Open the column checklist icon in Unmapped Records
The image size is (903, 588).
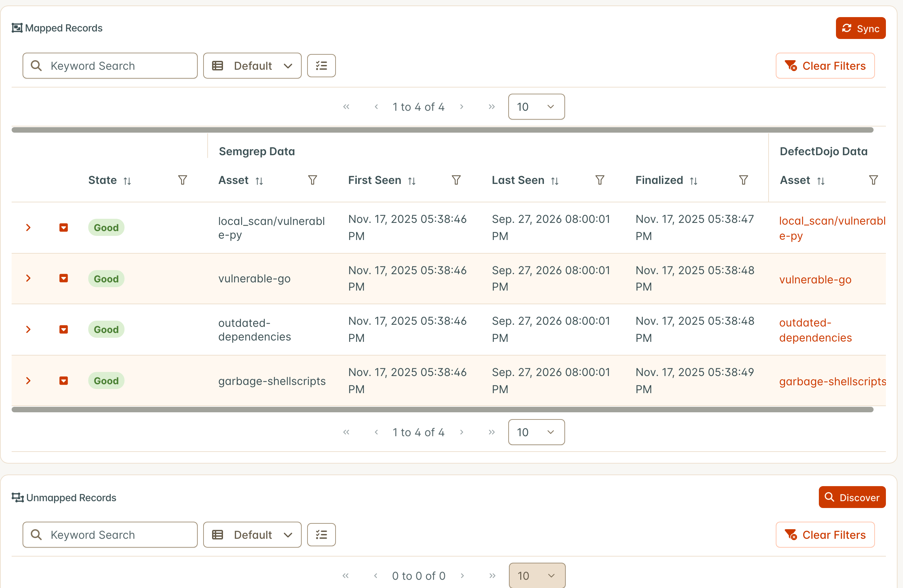[321, 534]
